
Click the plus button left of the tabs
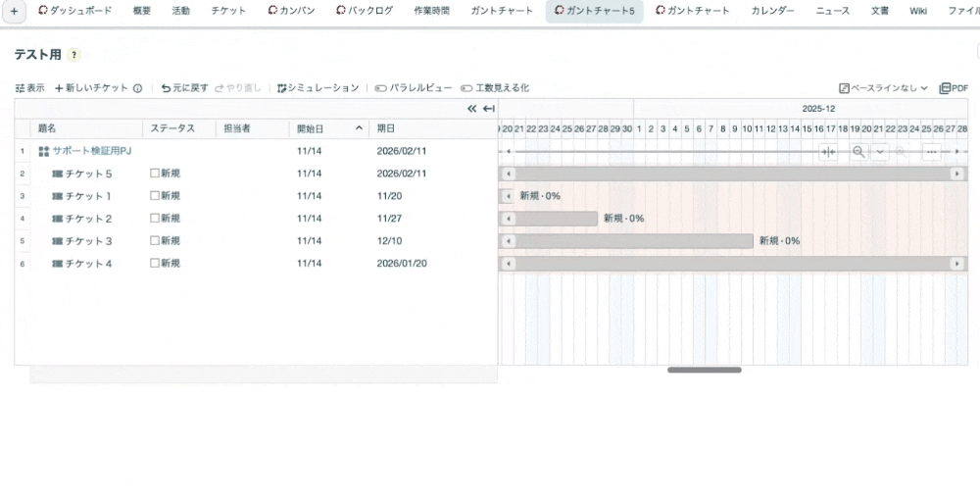click(14, 11)
